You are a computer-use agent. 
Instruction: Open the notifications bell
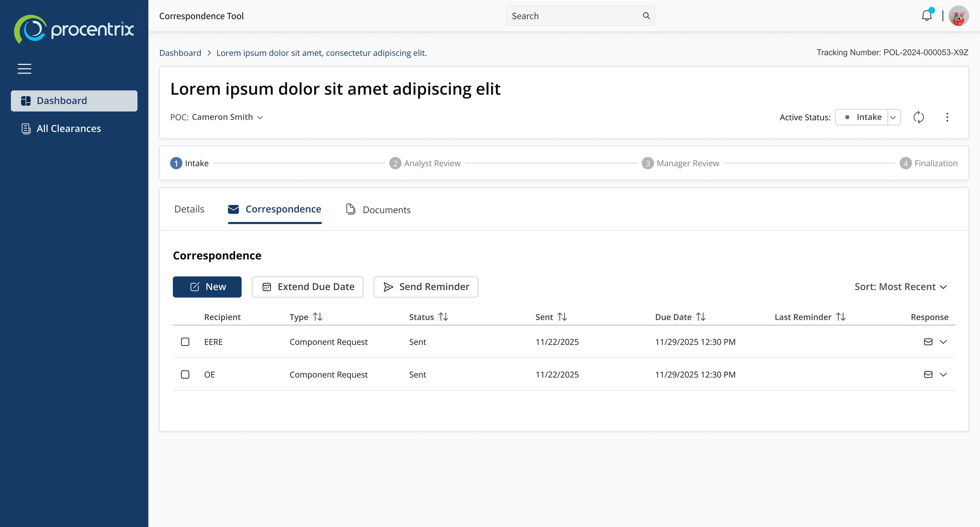click(927, 16)
